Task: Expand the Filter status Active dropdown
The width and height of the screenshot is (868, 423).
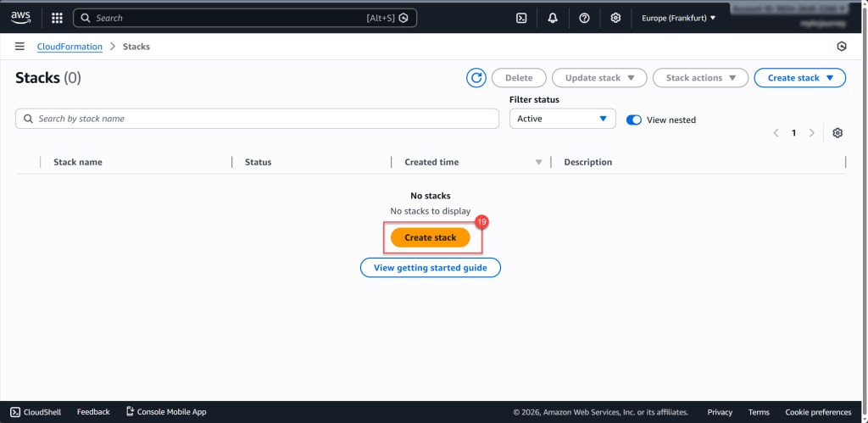Action: click(562, 119)
